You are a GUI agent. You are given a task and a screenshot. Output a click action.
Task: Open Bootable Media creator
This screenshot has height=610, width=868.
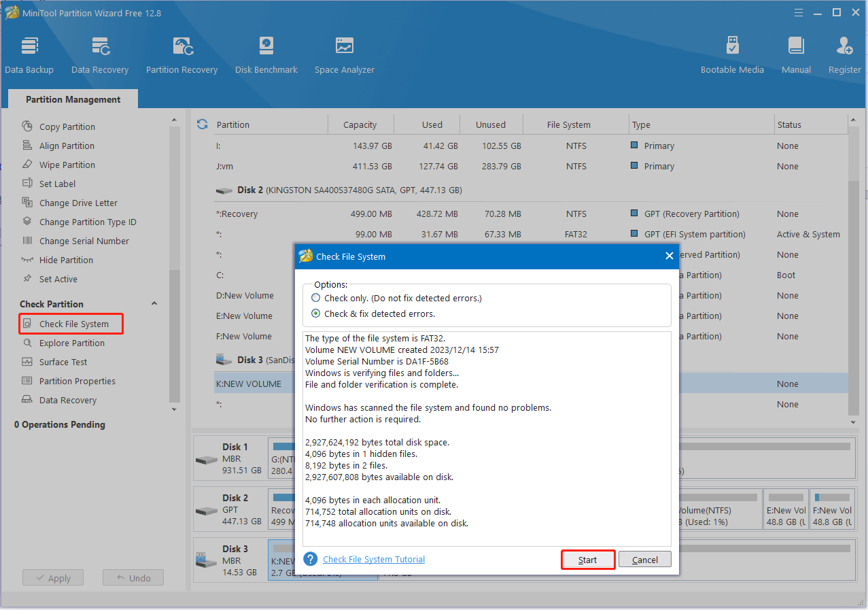click(x=732, y=54)
